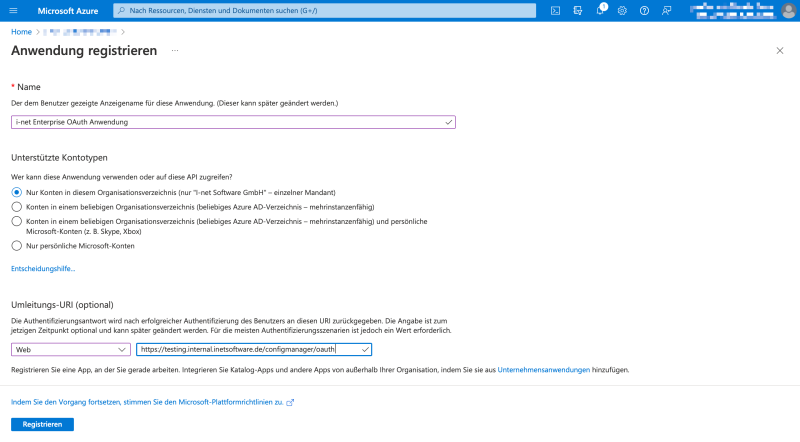Open the hamburger portal menu

click(15, 10)
